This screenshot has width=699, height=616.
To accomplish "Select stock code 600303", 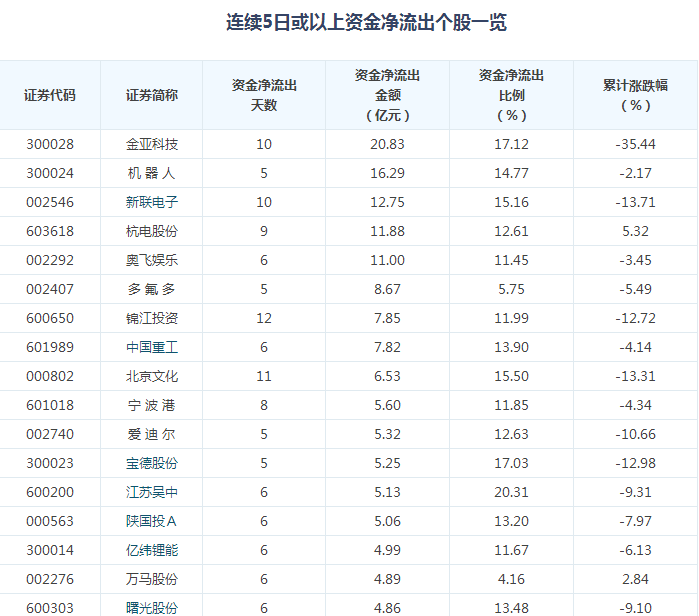I will tap(50, 608).
